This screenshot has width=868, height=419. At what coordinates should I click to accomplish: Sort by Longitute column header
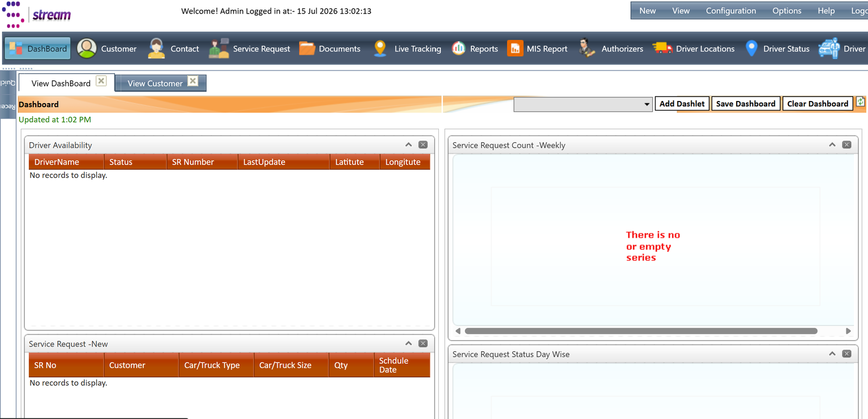pos(405,162)
